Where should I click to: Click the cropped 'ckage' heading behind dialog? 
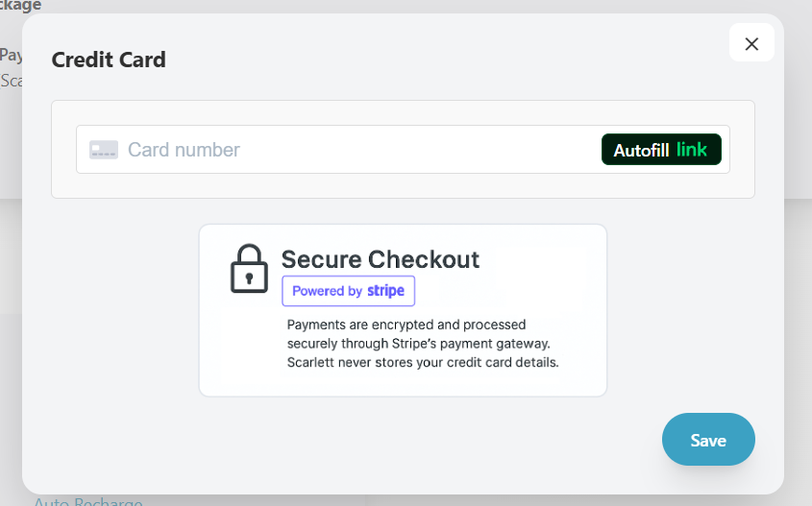tap(20, 6)
